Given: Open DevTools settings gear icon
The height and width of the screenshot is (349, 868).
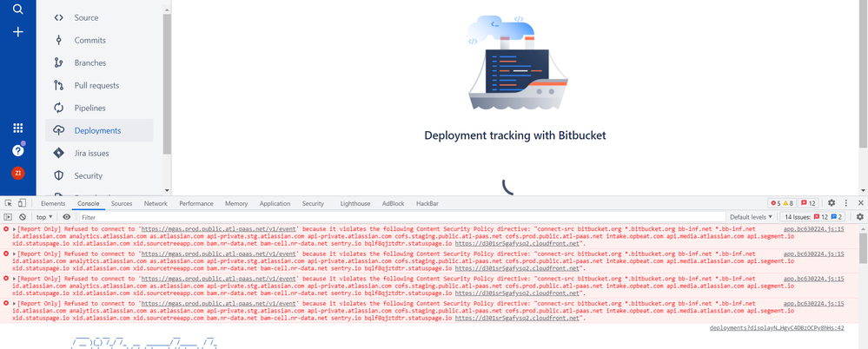Looking at the screenshot, I should point(831,203).
